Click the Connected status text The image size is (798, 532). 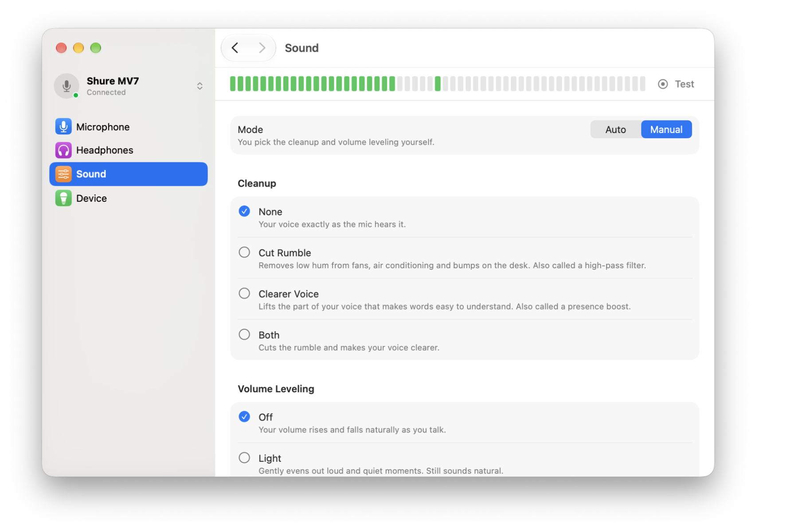click(106, 93)
